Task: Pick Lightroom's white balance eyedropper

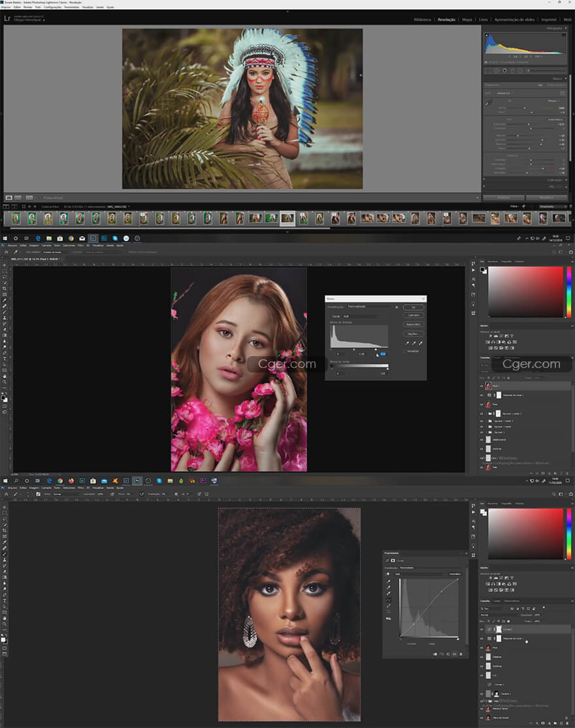Action: point(488,103)
